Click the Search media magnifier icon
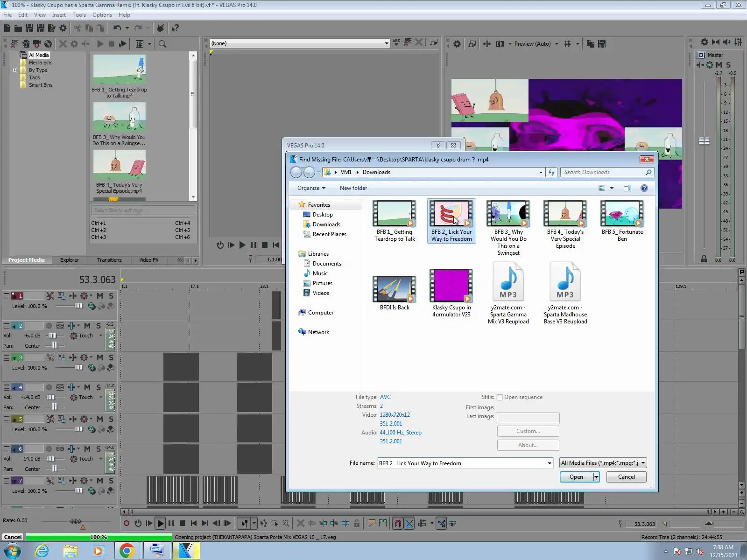The width and height of the screenshot is (747, 560). tap(162, 44)
